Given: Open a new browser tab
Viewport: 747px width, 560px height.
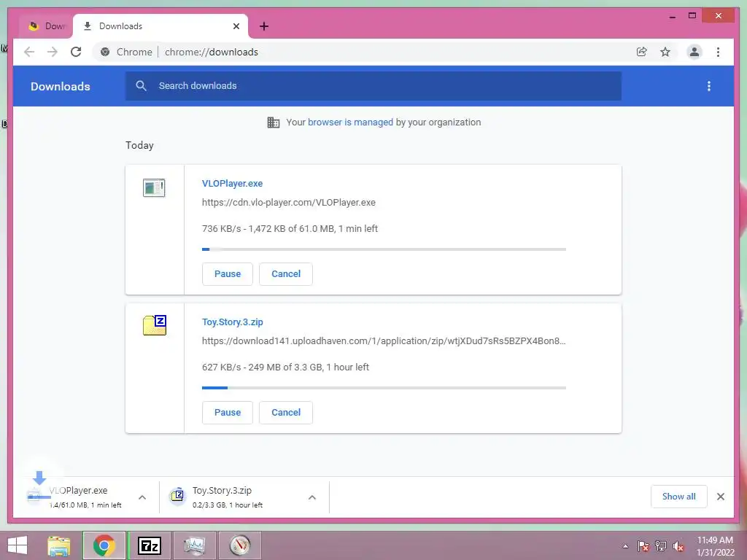Looking at the screenshot, I should pos(264,26).
